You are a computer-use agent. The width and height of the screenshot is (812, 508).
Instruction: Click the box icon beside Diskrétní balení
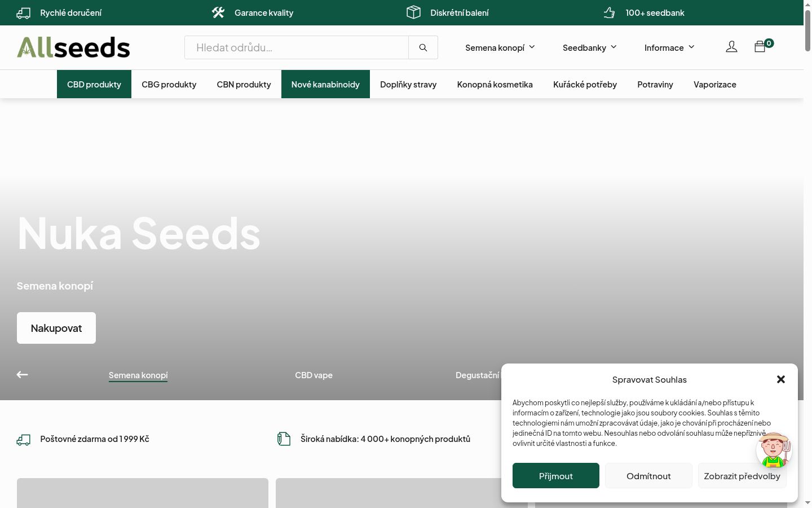click(414, 12)
